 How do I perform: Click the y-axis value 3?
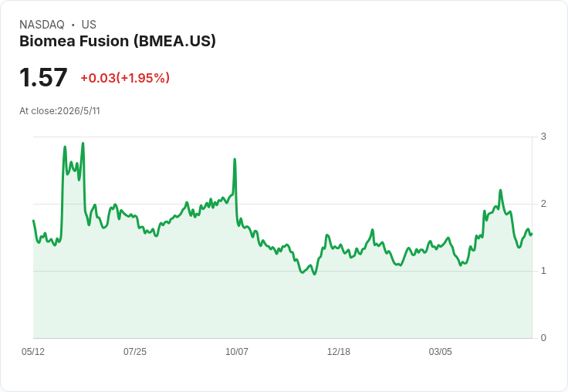click(x=543, y=137)
